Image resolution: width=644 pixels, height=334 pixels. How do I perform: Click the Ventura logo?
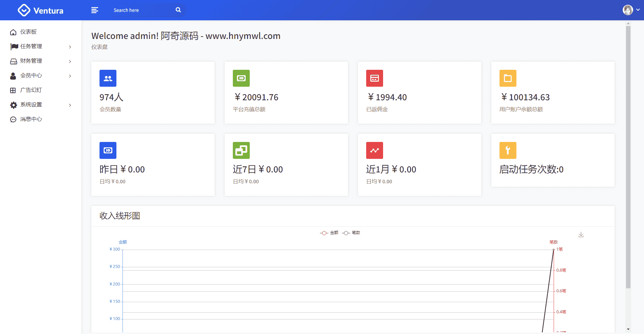(41, 11)
